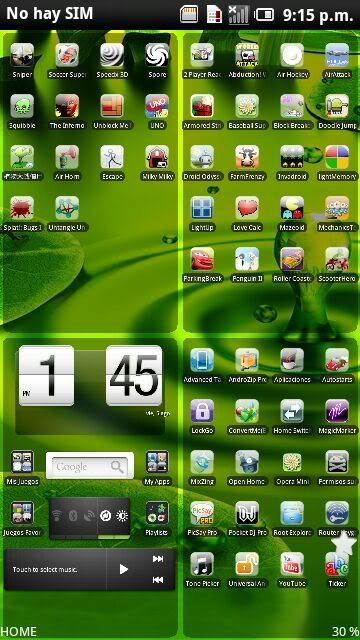The height and width of the screenshot is (640, 360).
Task: Toggle Wi-Fi in the power widget
Action: click(57, 516)
